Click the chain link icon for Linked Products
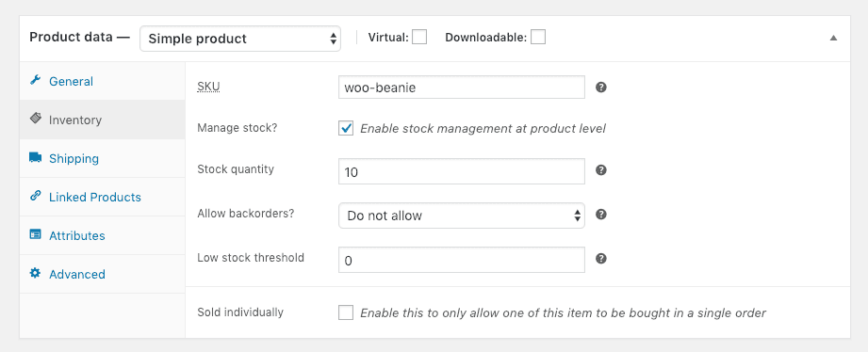The height and width of the screenshot is (352, 868). pyautogui.click(x=36, y=196)
